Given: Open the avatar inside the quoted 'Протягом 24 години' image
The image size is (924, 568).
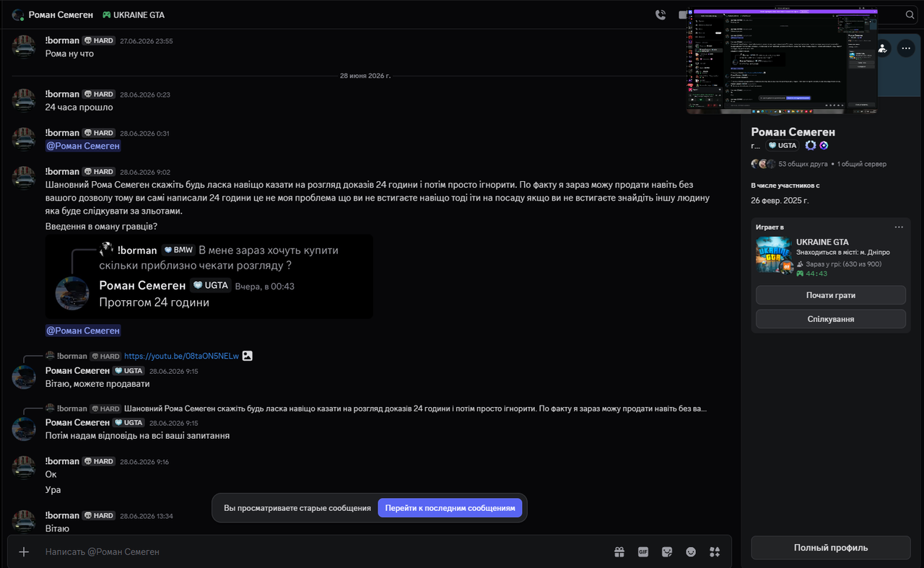Looking at the screenshot, I should pyautogui.click(x=72, y=293).
